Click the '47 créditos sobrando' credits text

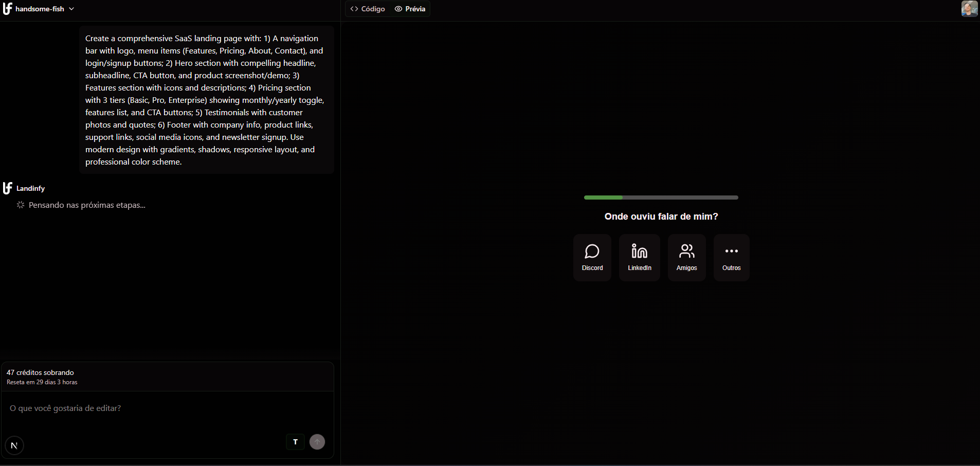pos(40,372)
